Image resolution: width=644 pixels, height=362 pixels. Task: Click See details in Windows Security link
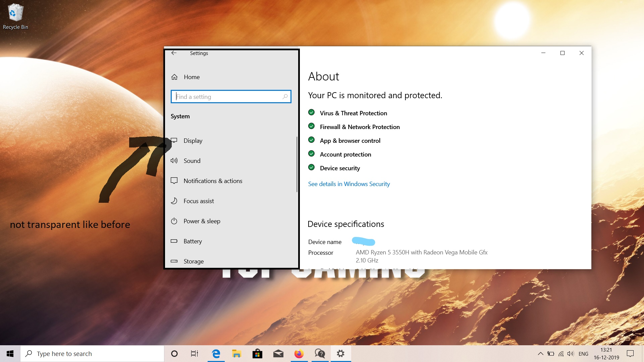pyautogui.click(x=349, y=184)
